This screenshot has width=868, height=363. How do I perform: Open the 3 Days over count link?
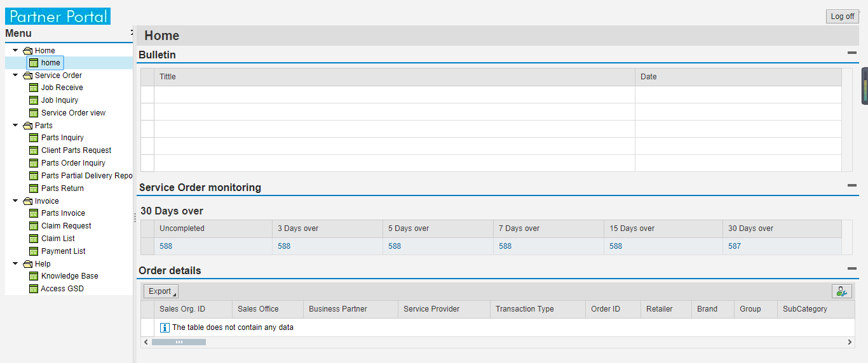(x=284, y=246)
